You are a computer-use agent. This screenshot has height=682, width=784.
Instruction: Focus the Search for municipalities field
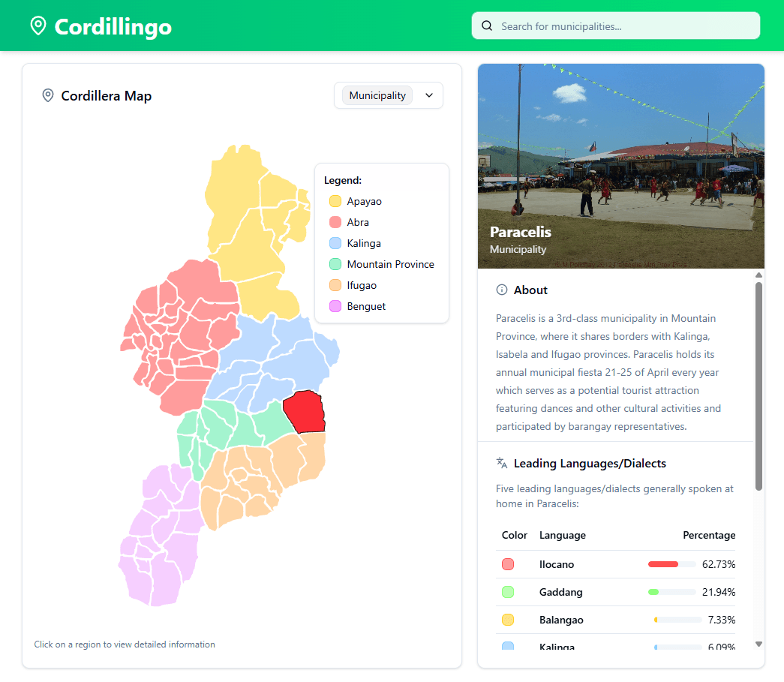615,26
